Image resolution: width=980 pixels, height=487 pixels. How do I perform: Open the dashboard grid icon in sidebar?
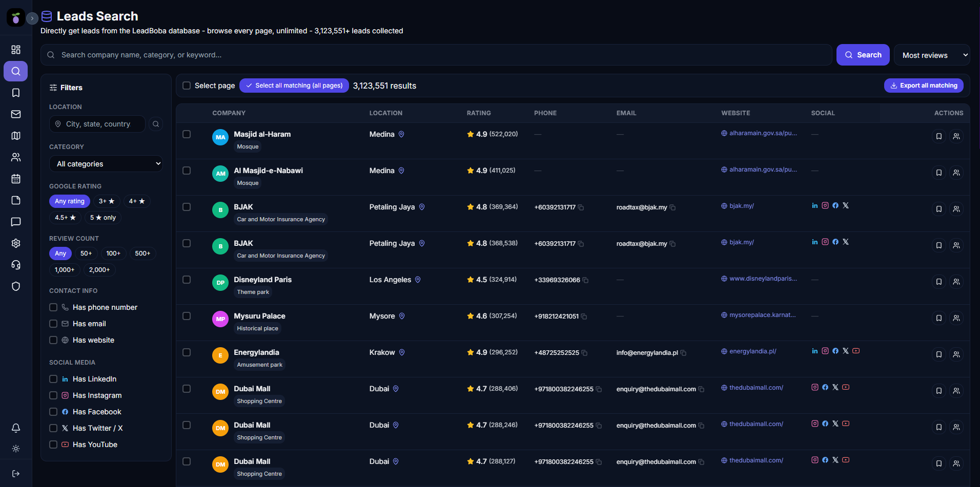(x=16, y=50)
